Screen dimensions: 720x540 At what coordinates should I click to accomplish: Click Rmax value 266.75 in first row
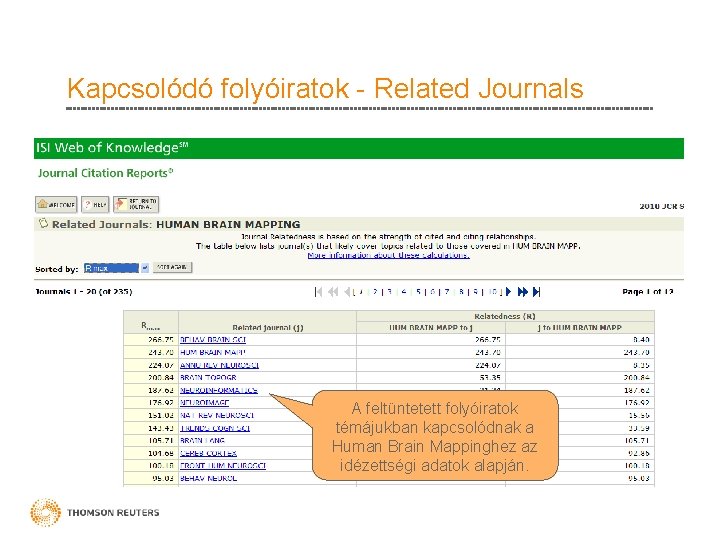tap(160, 340)
